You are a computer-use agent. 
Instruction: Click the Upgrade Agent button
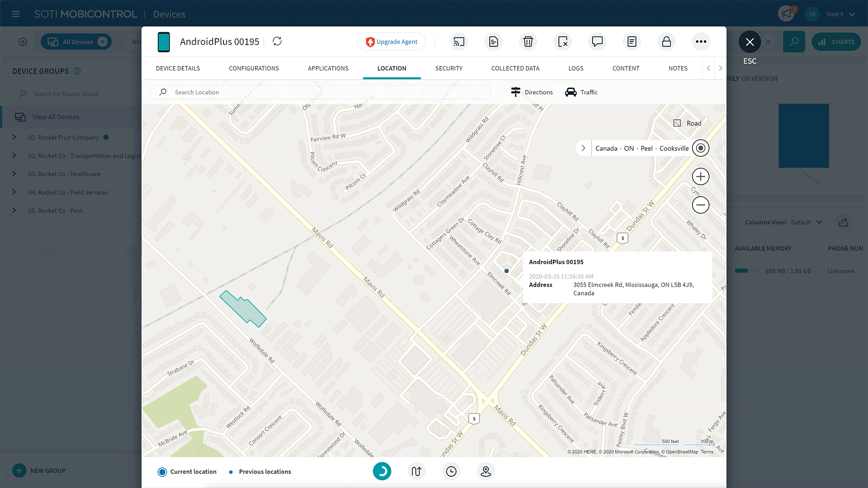(391, 42)
